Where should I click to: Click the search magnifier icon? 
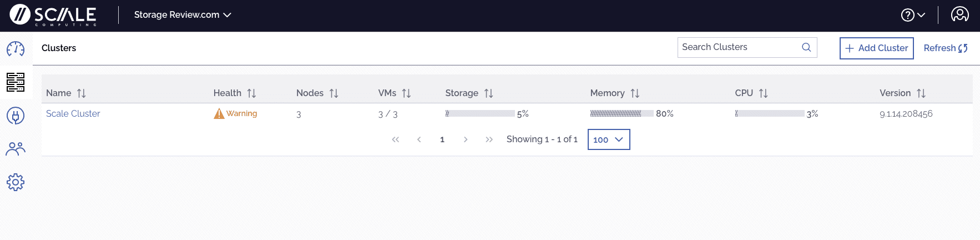[x=806, y=47]
